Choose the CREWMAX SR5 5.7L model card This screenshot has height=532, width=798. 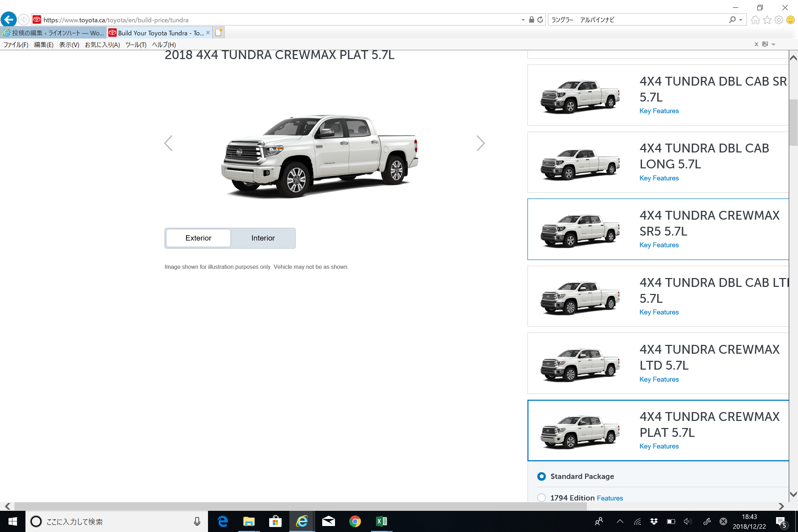[658, 229]
